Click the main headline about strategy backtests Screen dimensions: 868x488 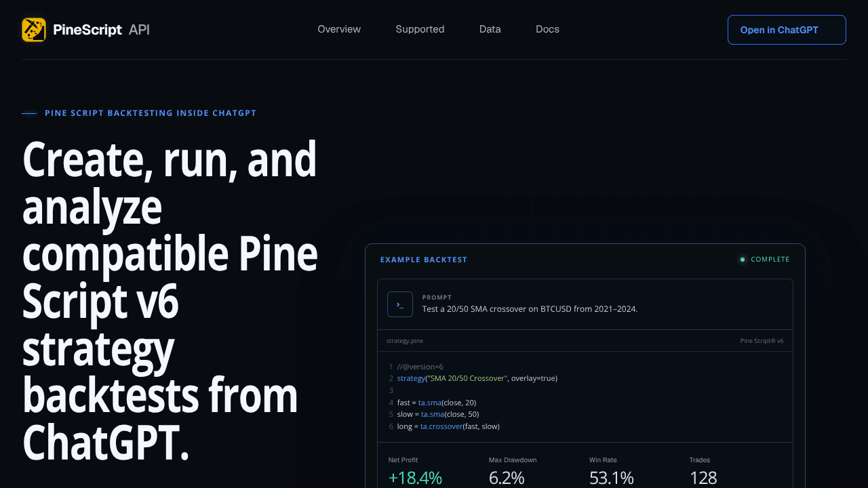click(x=170, y=300)
